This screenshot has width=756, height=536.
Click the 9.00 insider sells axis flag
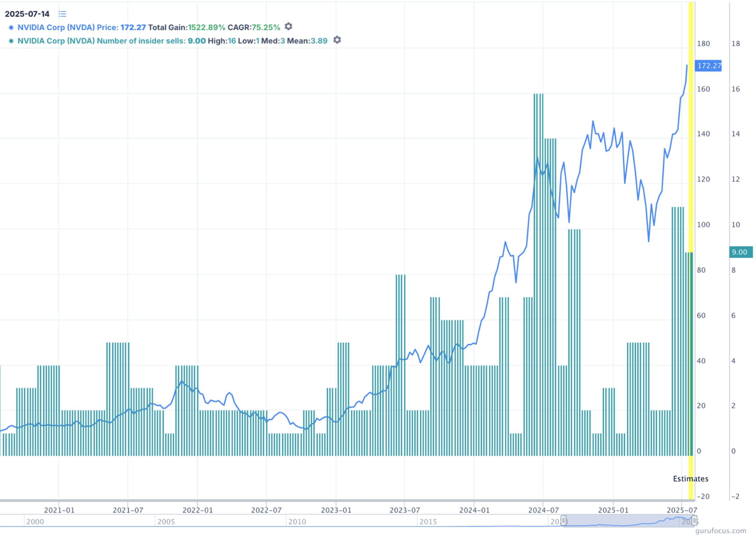[741, 252]
